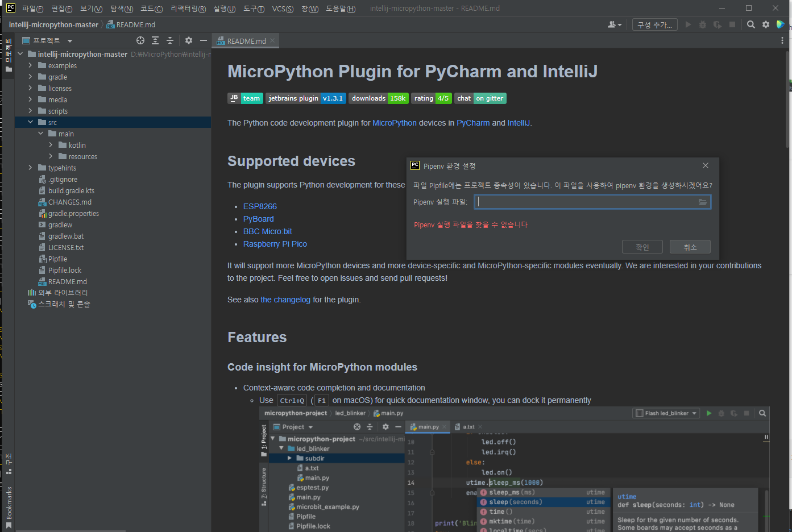Click Collapse All icon in the Project panel

(x=170, y=40)
